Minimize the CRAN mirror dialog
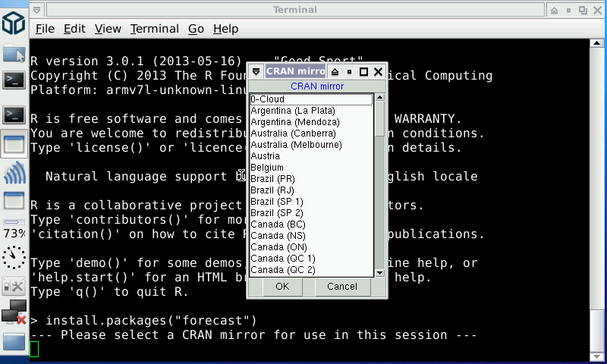 click(349, 71)
